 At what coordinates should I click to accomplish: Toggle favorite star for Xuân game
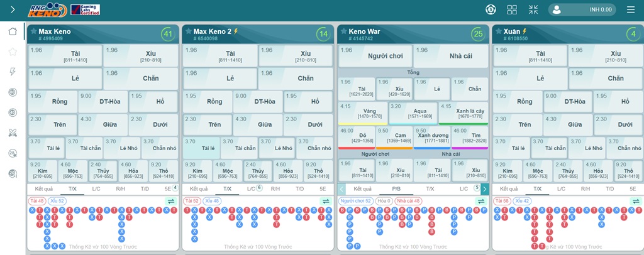click(x=497, y=31)
